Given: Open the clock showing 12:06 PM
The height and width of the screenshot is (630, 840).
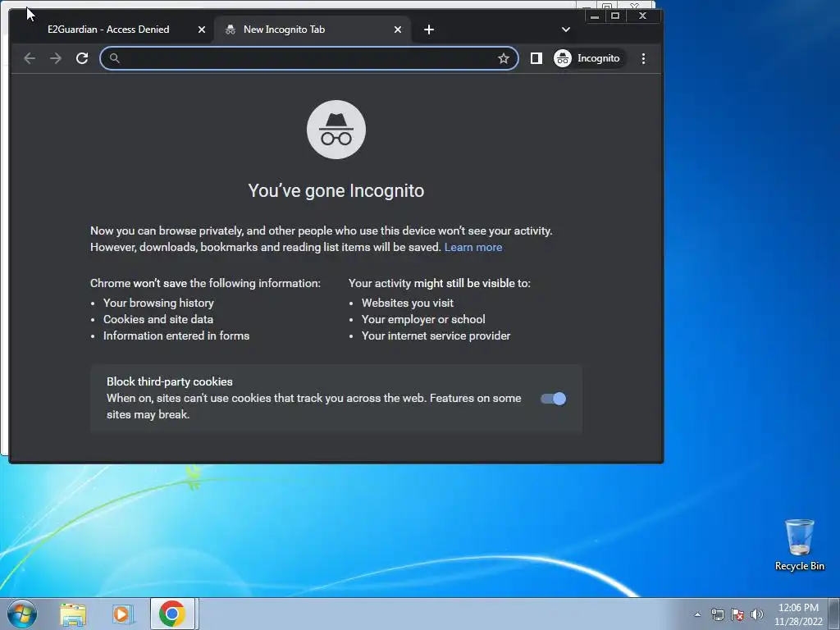Looking at the screenshot, I should pyautogui.click(x=797, y=614).
